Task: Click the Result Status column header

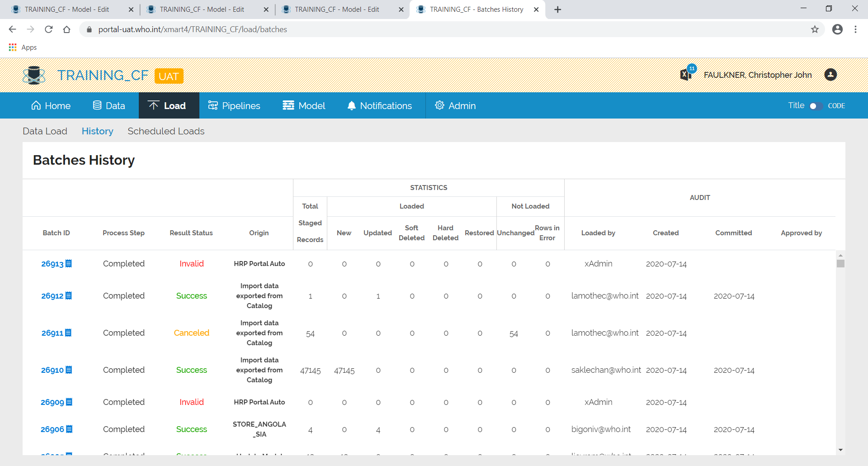Action: pyautogui.click(x=191, y=233)
